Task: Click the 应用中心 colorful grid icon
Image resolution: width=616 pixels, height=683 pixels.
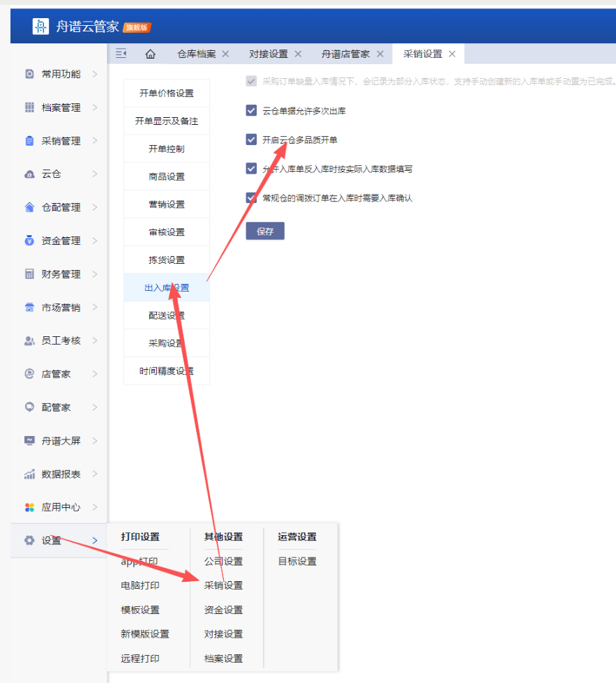Action: 29,507
